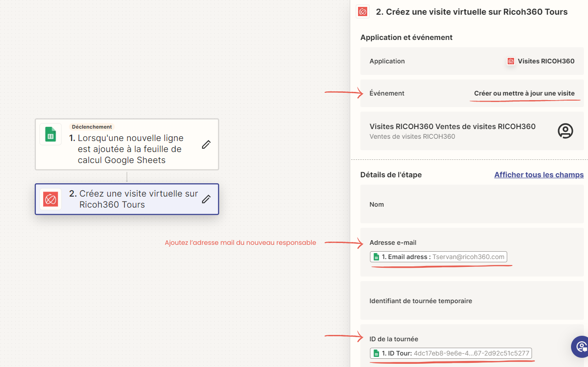Select the Google Sheets trigger step card
This screenshot has width=588, height=367.
coord(127,145)
